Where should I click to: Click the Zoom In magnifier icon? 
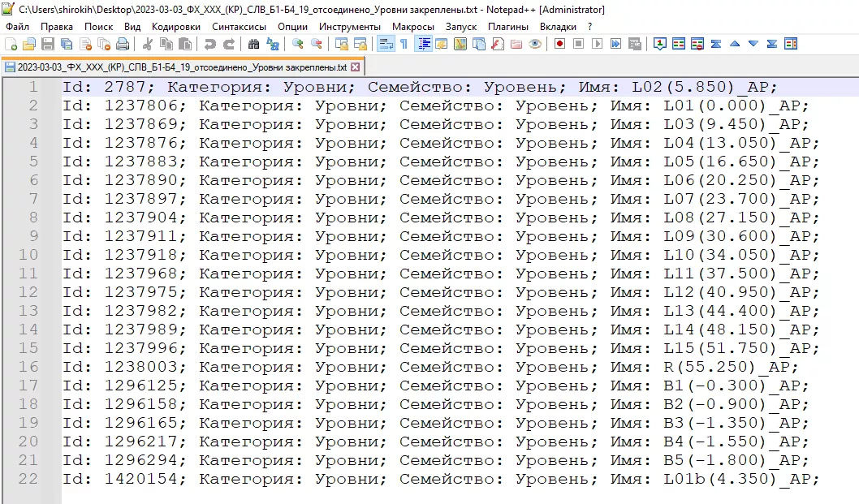click(x=298, y=44)
